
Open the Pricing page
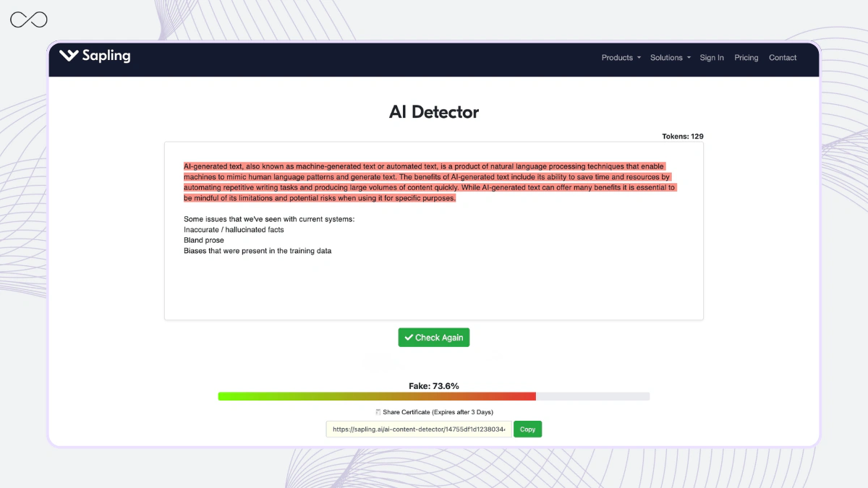746,58
